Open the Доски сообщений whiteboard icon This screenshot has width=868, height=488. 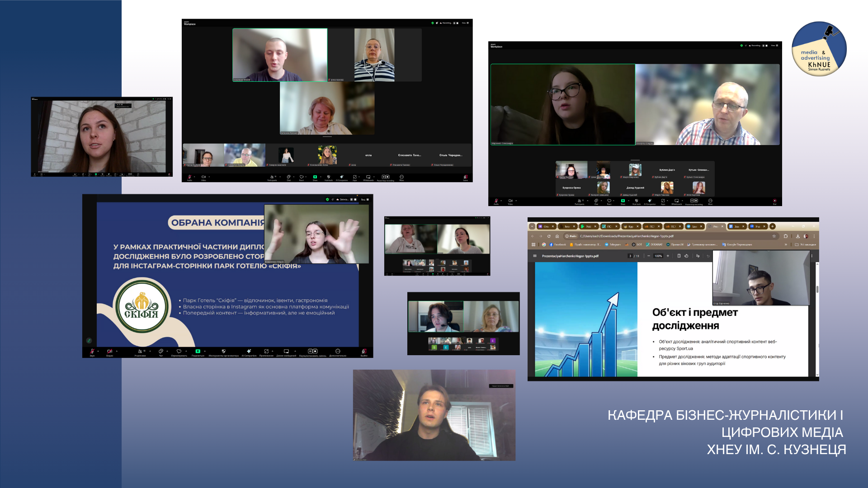click(x=286, y=351)
